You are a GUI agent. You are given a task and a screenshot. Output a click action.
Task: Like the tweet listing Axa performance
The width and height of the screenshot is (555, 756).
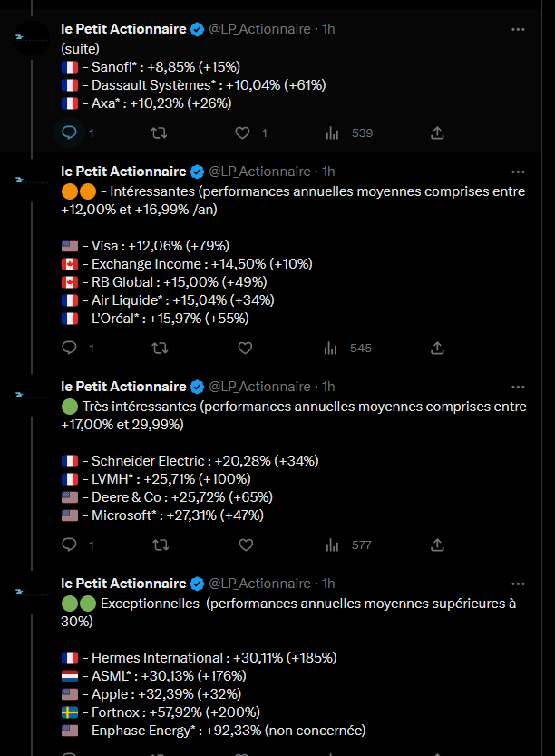[x=242, y=133]
